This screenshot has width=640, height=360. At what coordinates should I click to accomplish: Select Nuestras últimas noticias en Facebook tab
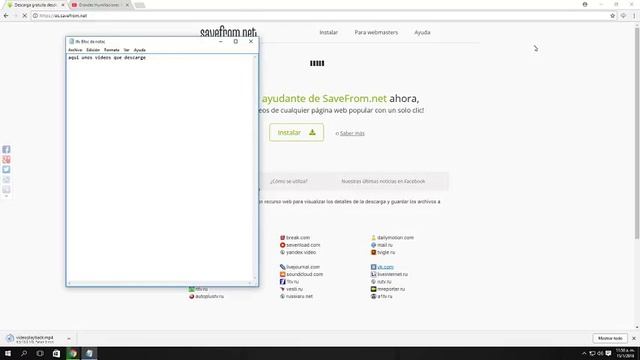pos(383,181)
